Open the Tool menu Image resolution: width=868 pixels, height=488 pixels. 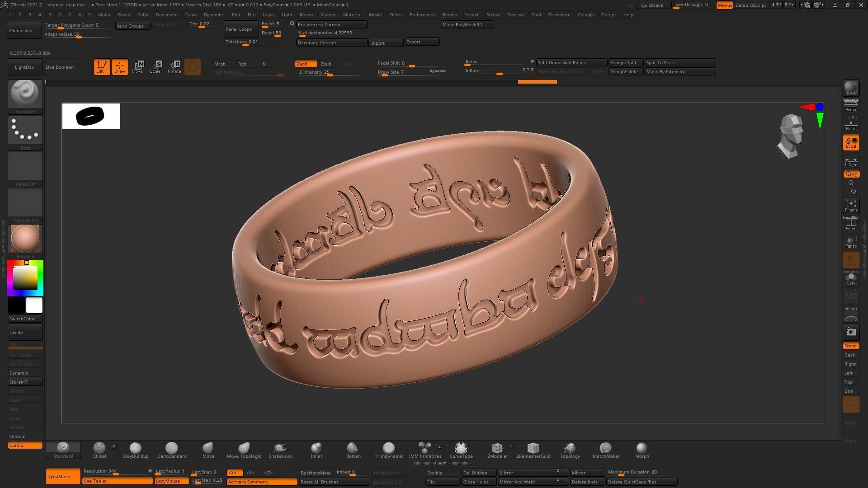click(x=536, y=14)
